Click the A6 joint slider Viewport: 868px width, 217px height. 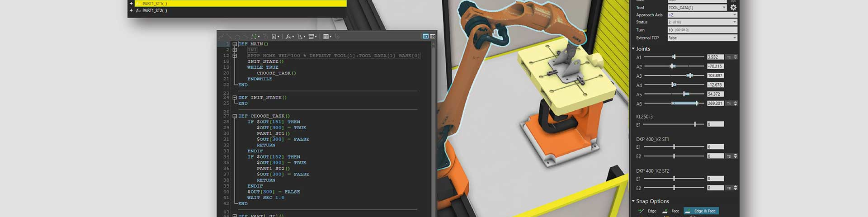pos(674,104)
